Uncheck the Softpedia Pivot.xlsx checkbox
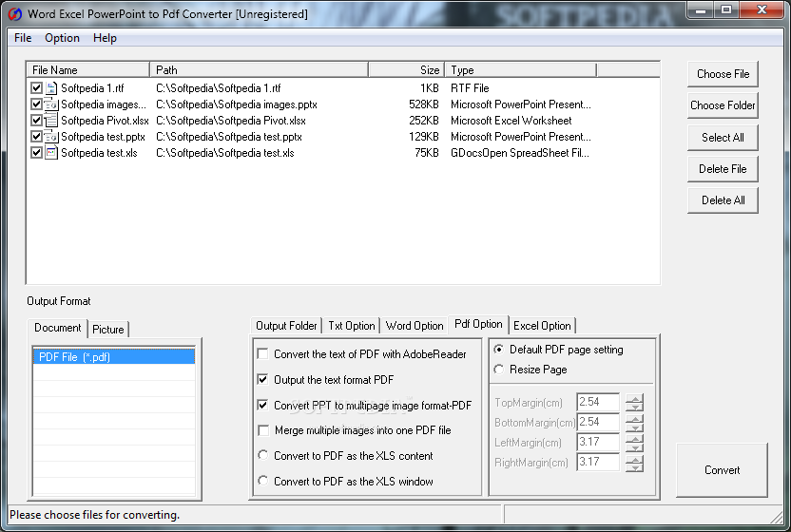791x532 pixels. [x=36, y=121]
